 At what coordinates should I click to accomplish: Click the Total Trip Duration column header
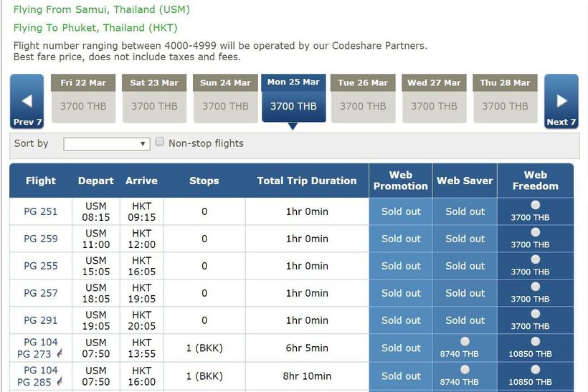[306, 181]
